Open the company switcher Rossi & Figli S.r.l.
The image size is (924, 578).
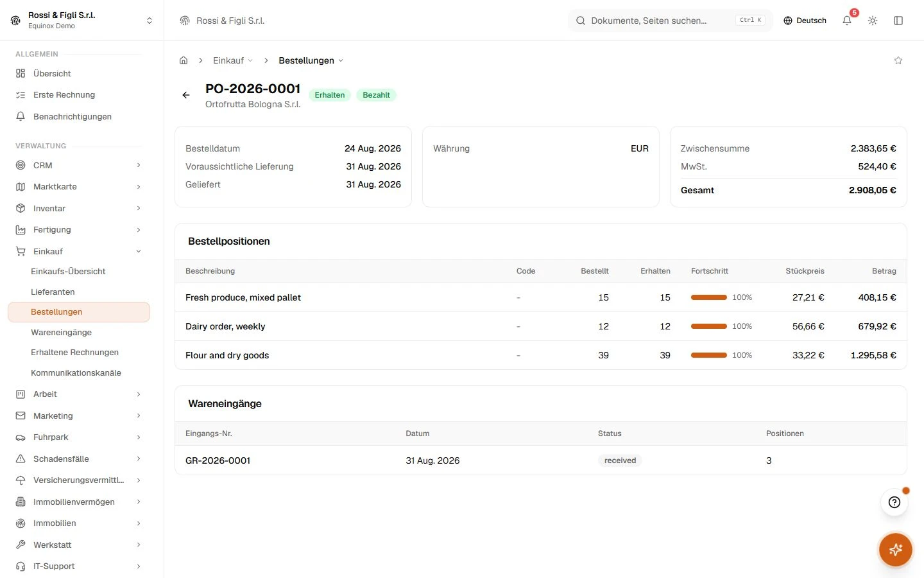81,21
